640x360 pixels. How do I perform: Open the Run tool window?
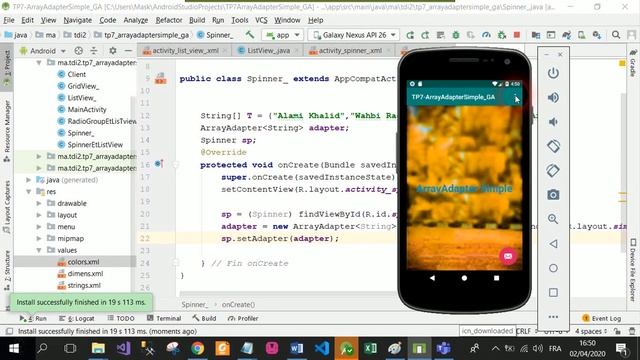[x=33, y=318]
